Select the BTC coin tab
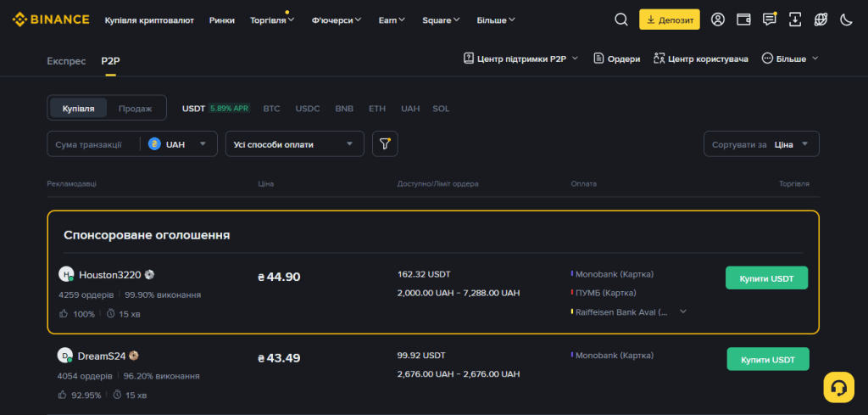The image size is (868, 415). point(271,109)
